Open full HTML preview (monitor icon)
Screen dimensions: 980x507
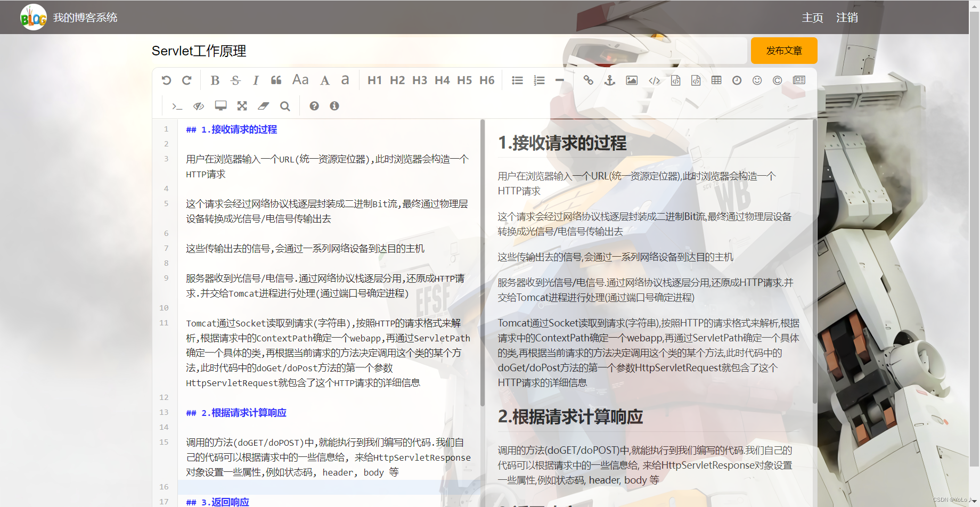[x=220, y=105]
